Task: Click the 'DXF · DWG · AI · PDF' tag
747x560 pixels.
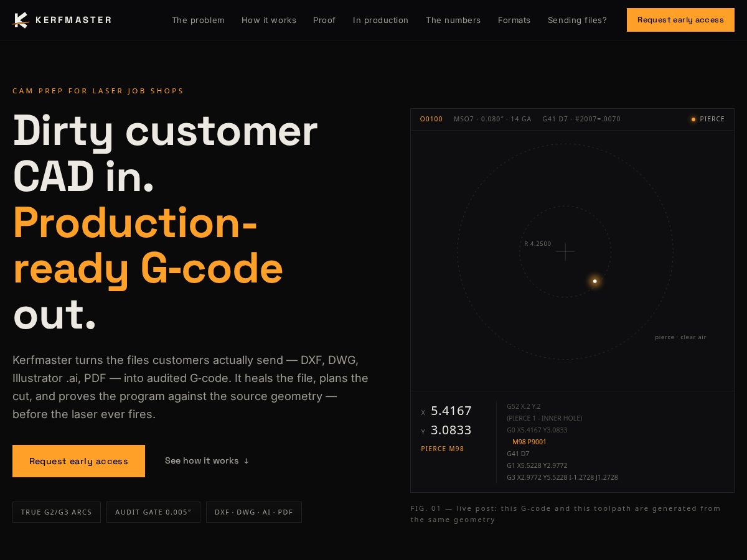Action: tap(254, 512)
